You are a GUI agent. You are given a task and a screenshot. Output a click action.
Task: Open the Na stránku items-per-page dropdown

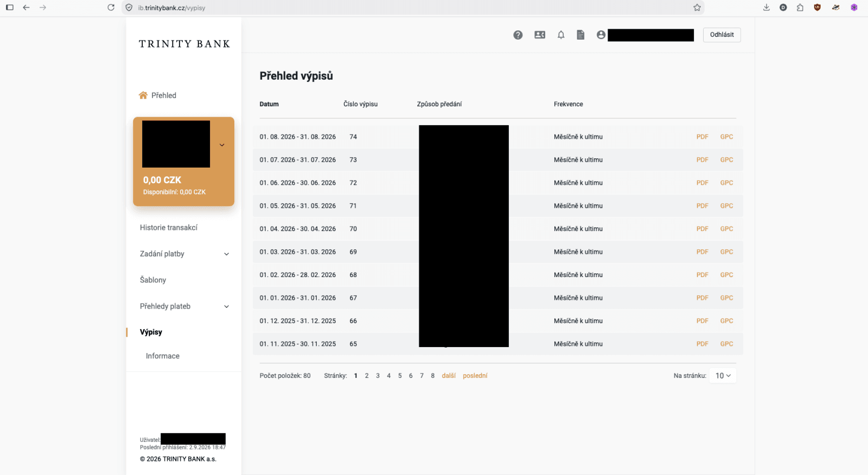[723, 376]
